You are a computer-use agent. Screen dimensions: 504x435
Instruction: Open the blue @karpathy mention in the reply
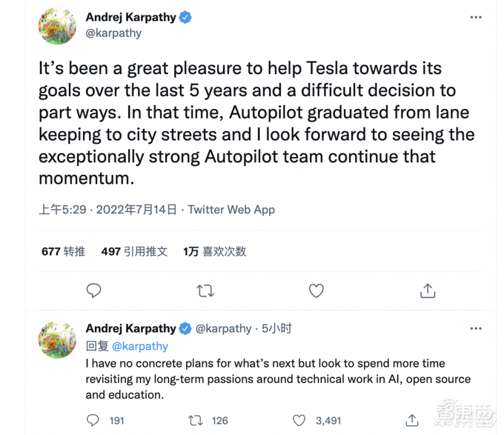pyautogui.click(x=140, y=346)
